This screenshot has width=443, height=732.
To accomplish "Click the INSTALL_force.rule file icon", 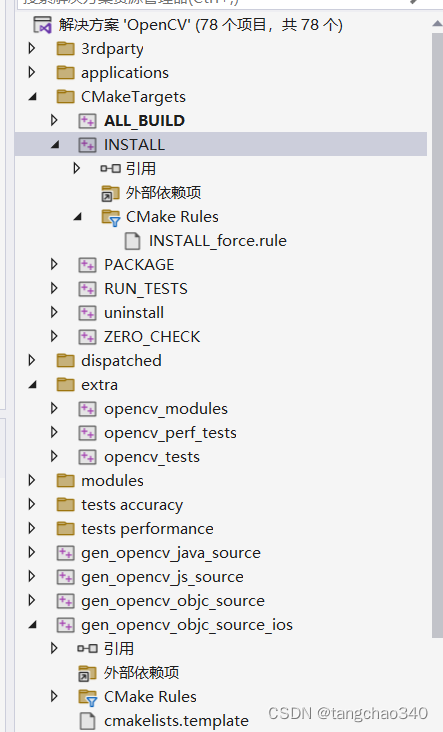I will (133, 241).
